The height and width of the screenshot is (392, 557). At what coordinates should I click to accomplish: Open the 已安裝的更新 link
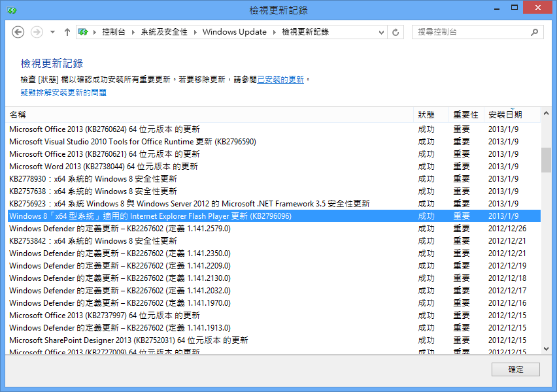[x=280, y=80]
